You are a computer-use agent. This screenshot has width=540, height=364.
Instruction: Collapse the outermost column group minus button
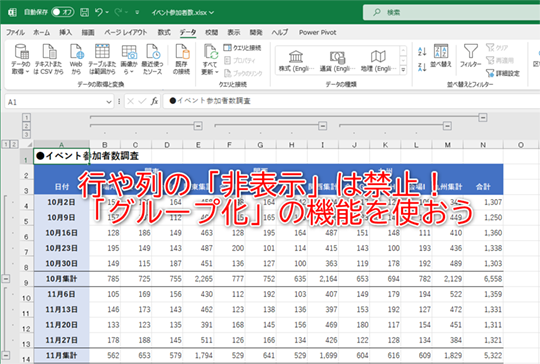pos(483,117)
